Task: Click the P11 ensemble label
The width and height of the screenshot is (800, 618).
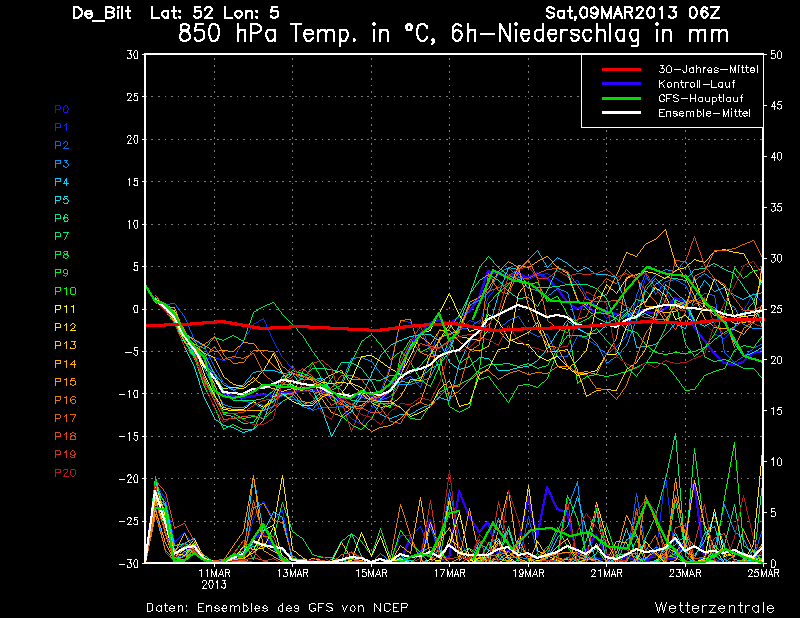Action: tap(65, 309)
